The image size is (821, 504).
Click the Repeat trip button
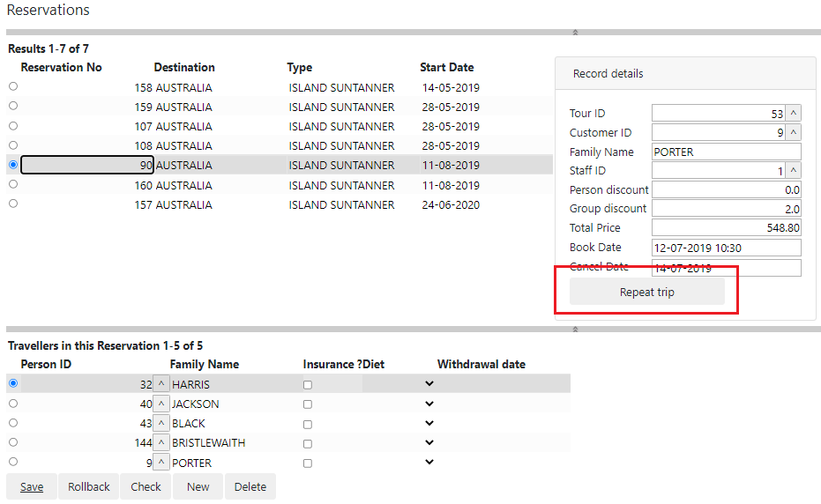(646, 293)
